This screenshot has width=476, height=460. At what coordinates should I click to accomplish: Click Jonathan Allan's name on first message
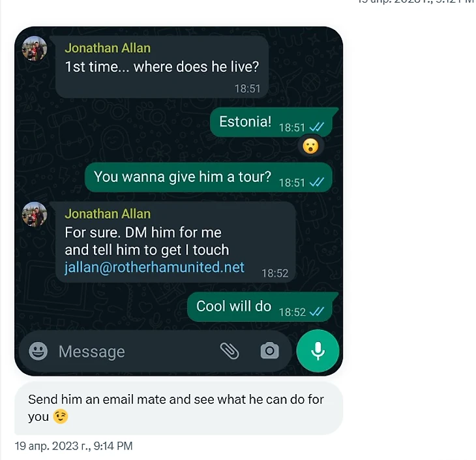pos(108,48)
